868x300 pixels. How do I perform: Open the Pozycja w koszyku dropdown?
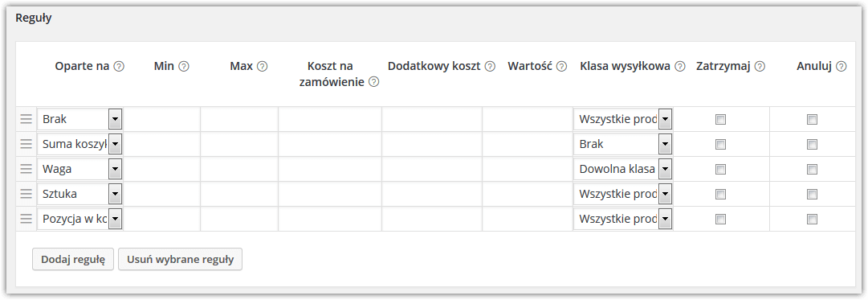coord(79,219)
